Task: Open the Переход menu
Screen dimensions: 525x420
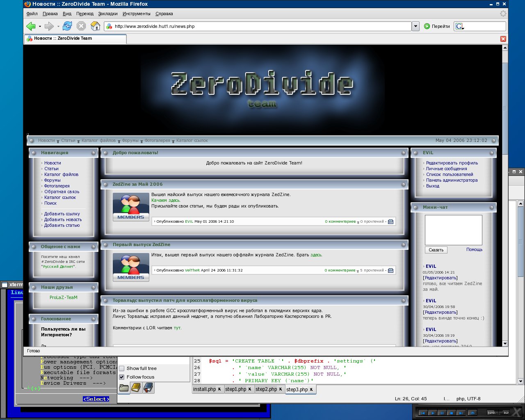Action: click(85, 14)
